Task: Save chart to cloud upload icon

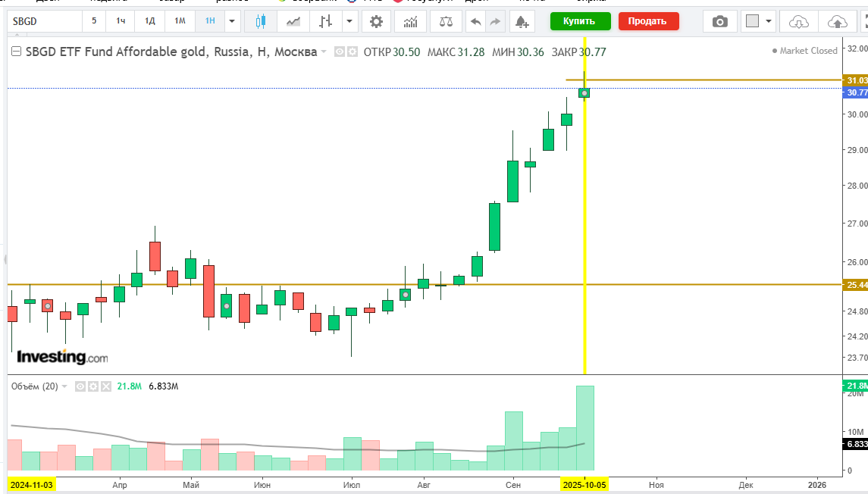Action: click(837, 21)
